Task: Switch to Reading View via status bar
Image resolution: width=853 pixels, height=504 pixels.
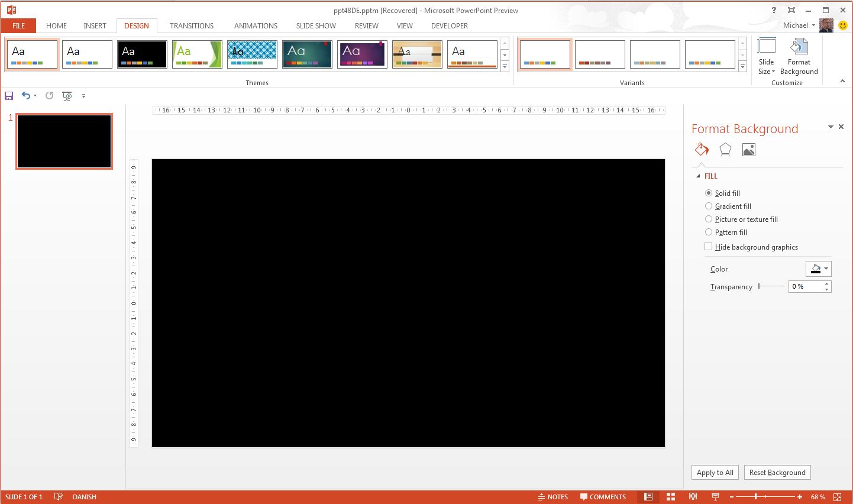Action: tap(693, 497)
